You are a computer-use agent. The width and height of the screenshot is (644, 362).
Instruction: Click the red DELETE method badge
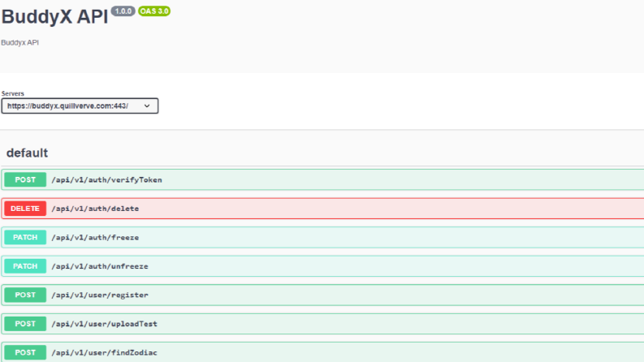point(25,209)
